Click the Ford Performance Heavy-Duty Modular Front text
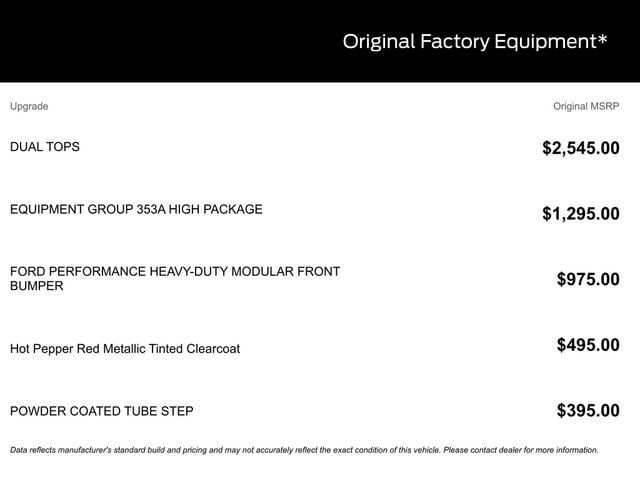 [x=175, y=272]
